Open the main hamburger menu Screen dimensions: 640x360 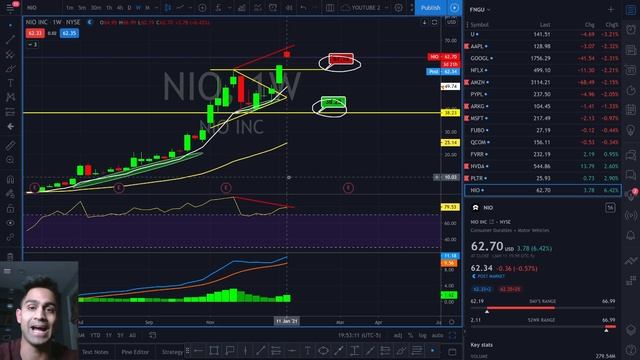click(x=10, y=7)
